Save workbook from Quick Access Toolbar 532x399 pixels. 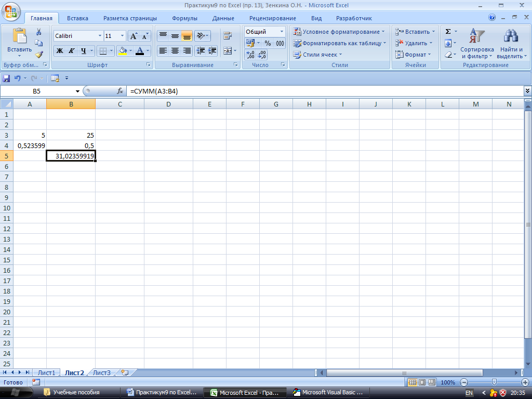click(x=6, y=78)
